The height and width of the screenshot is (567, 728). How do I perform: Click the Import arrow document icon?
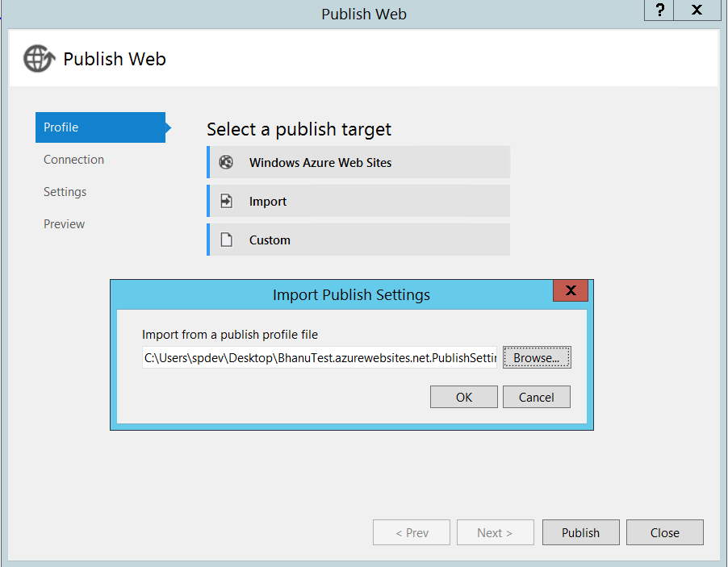(226, 201)
